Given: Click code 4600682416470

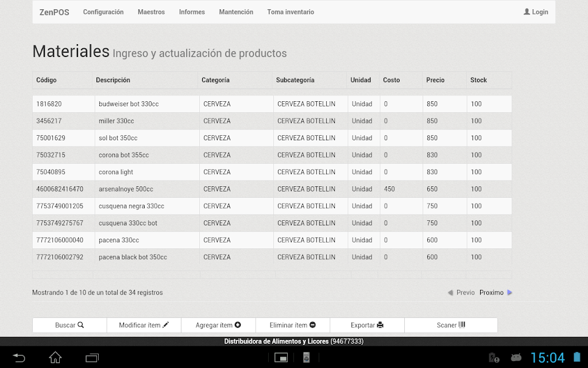Looking at the screenshot, I should (60, 189).
